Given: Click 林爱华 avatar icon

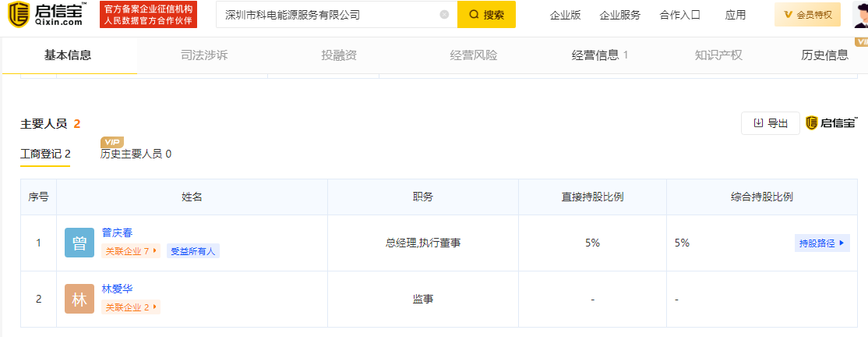Looking at the screenshot, I should click(x=79, y=300).
